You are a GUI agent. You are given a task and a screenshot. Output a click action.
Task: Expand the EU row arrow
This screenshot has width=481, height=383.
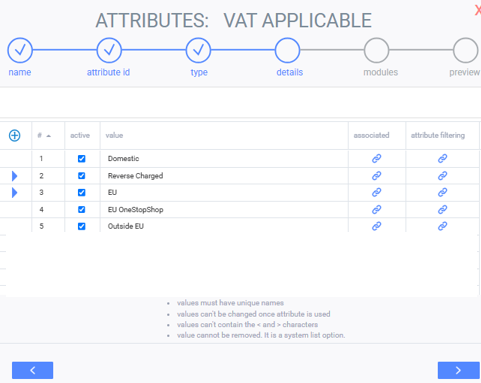(x=14, y=193)
